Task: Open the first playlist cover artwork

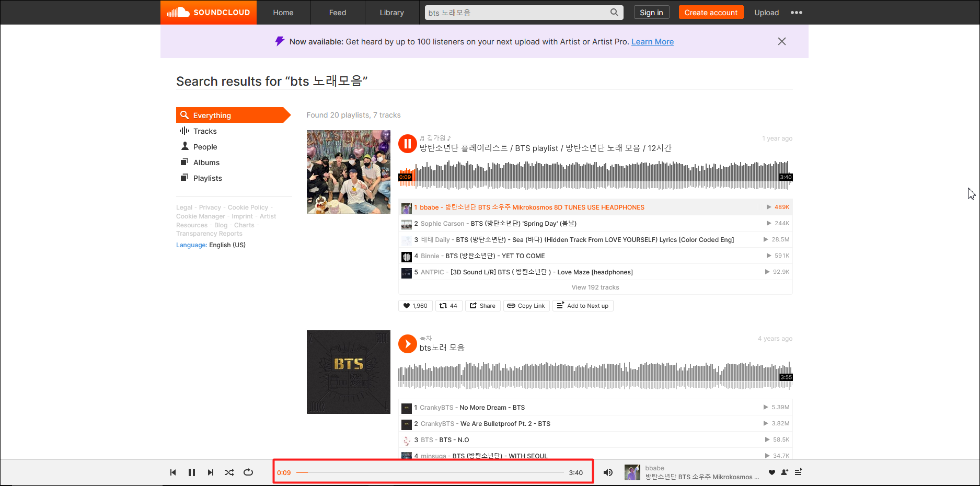Action: 349,172
